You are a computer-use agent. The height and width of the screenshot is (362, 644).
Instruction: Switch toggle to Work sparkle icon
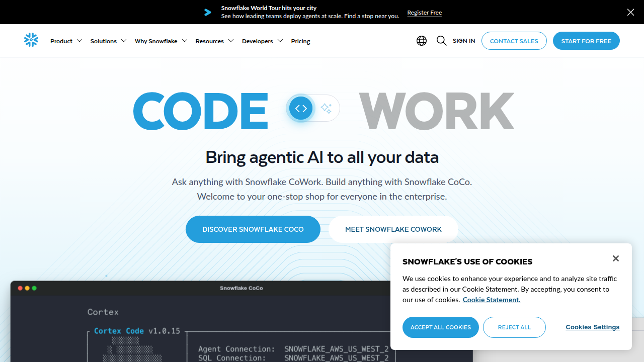tap(326, 108)
